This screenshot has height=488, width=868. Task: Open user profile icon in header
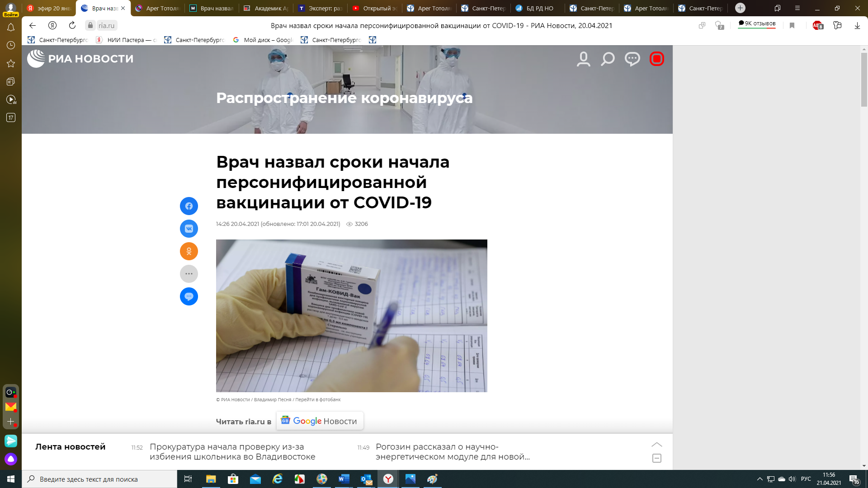tap(584, 59)
